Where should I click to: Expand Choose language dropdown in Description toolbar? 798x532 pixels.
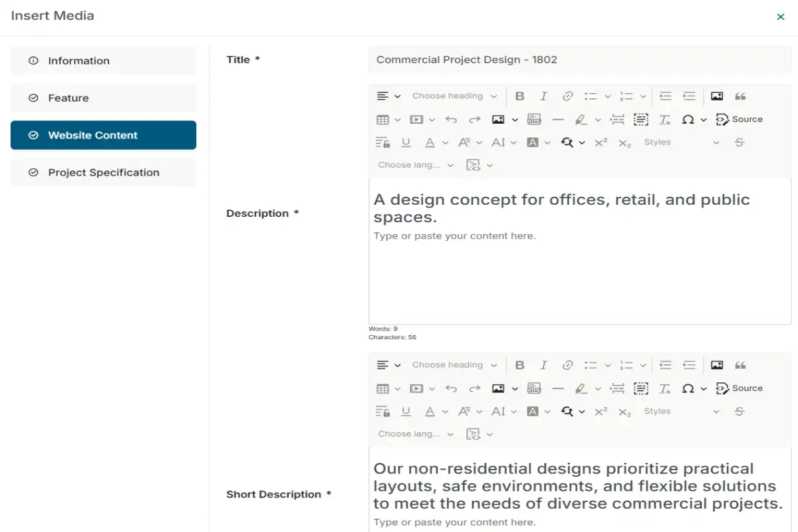point(416,165)
